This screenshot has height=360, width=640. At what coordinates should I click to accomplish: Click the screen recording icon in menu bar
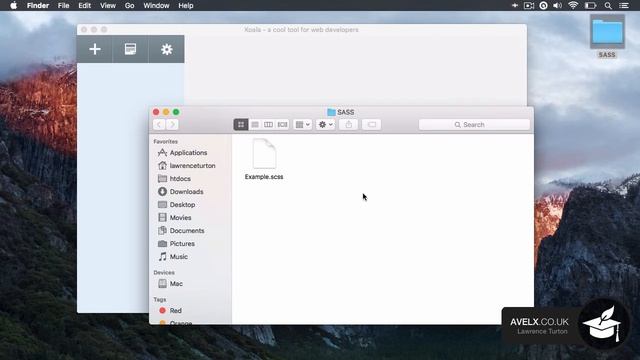pos(529,6)
